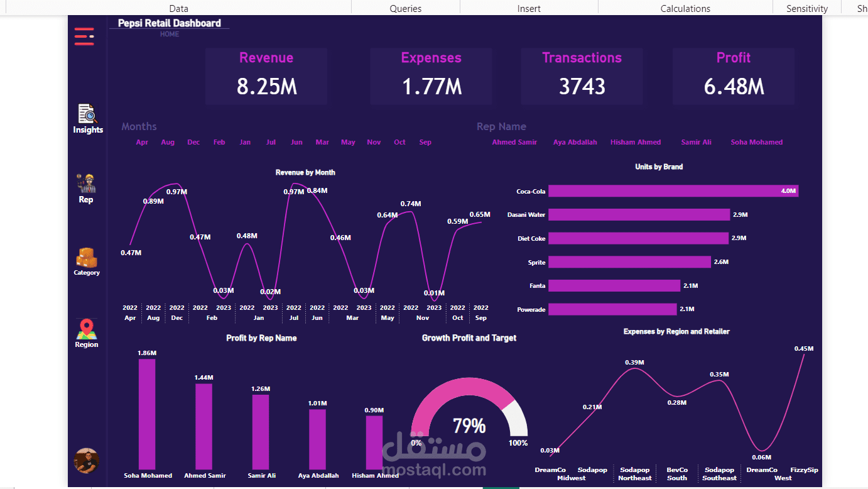Click the Profit 6.48M card
This screenshot has height=489, width=868.
tap(734, 76)
